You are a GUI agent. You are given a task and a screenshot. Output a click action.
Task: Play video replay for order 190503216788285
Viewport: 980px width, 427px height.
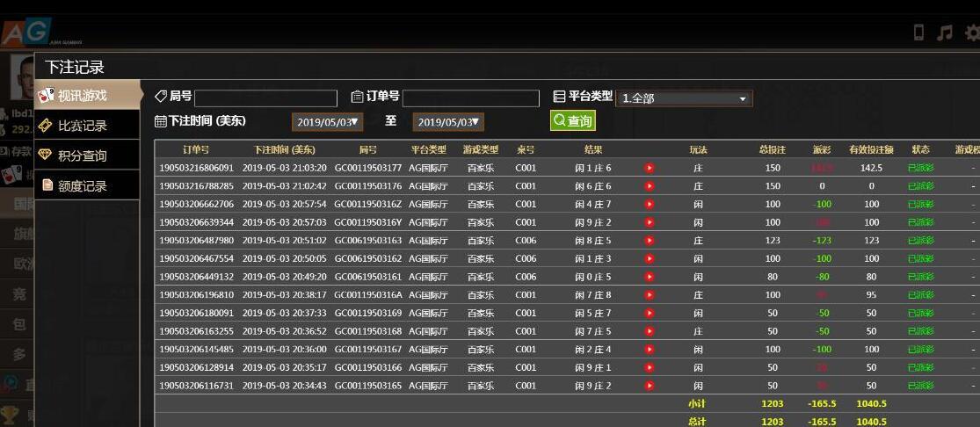coord(650,186)
